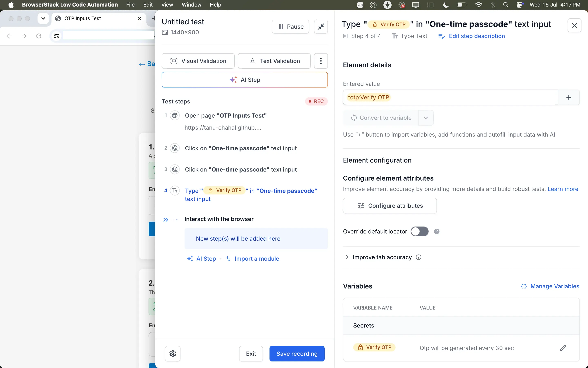Open the three-dot more options menu

point(321,61)
